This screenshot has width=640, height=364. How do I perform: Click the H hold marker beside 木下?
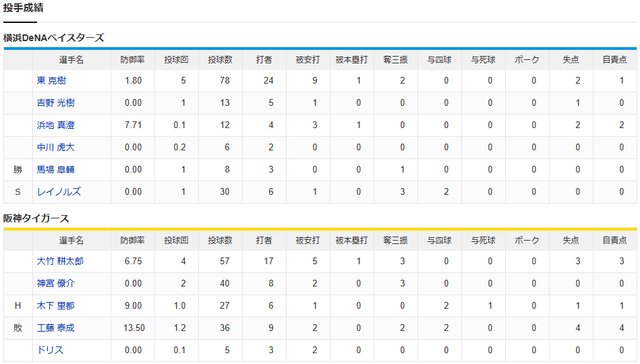coord(18,306)
